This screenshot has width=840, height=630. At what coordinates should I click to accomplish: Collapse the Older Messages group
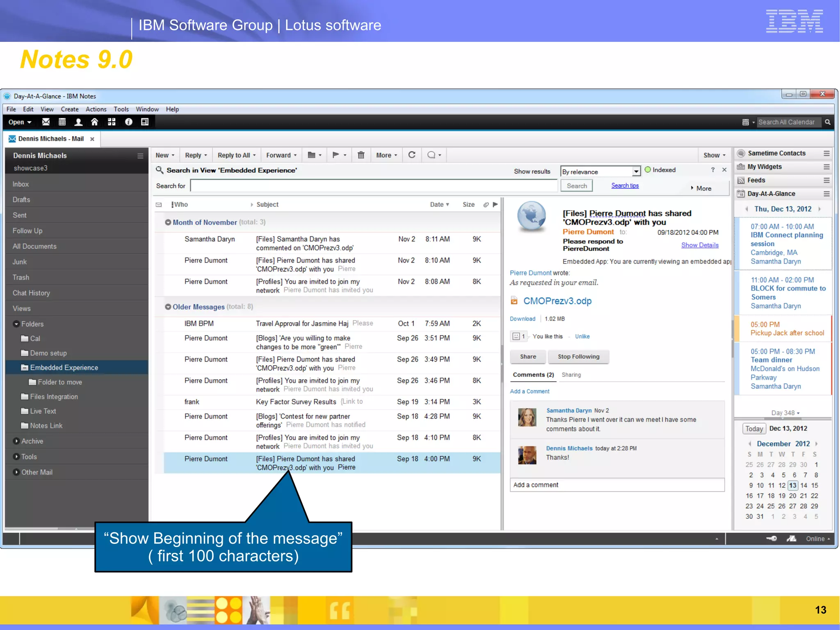168,307
